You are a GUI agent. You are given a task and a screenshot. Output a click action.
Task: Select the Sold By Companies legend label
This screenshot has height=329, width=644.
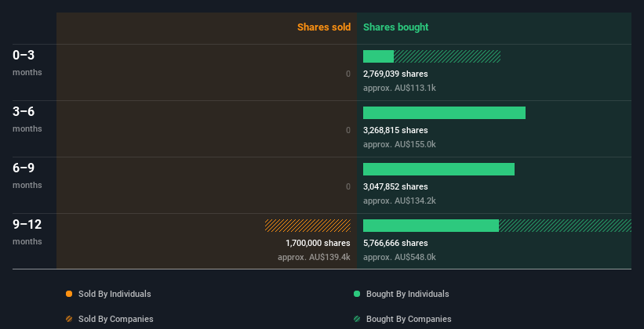click(116, 319)
